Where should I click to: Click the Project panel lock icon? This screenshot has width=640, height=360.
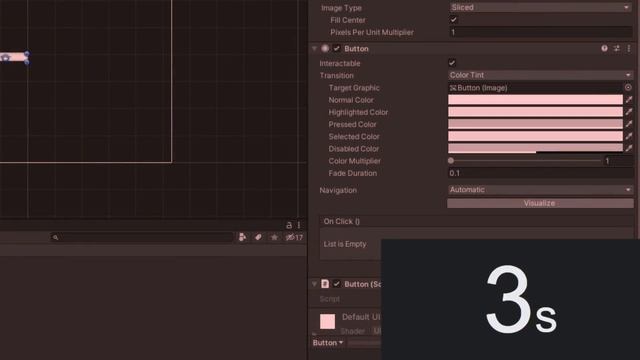[289, 225]
